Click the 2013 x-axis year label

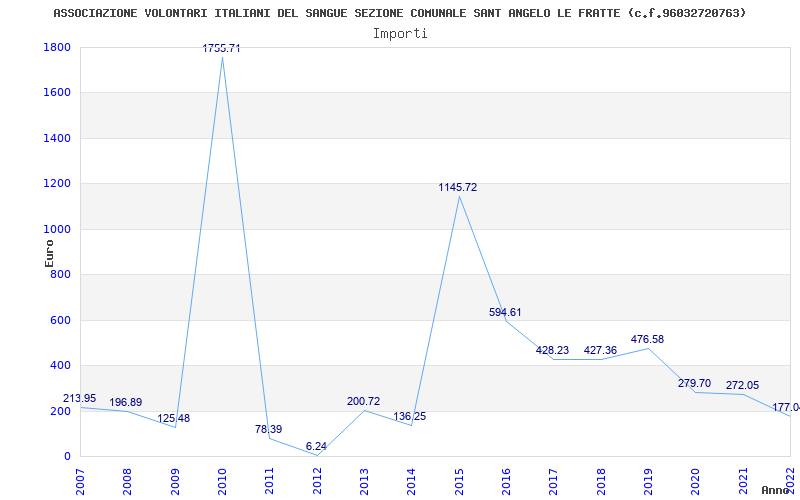pos(364,481)
